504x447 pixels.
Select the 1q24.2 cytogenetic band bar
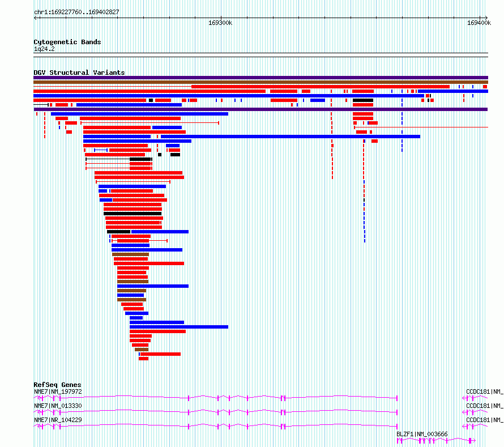(x=260, y=55)
